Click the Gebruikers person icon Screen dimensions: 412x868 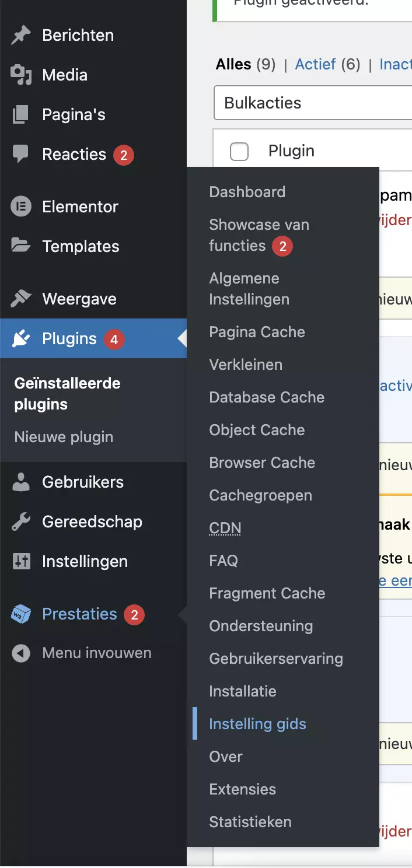click(21, 482)
